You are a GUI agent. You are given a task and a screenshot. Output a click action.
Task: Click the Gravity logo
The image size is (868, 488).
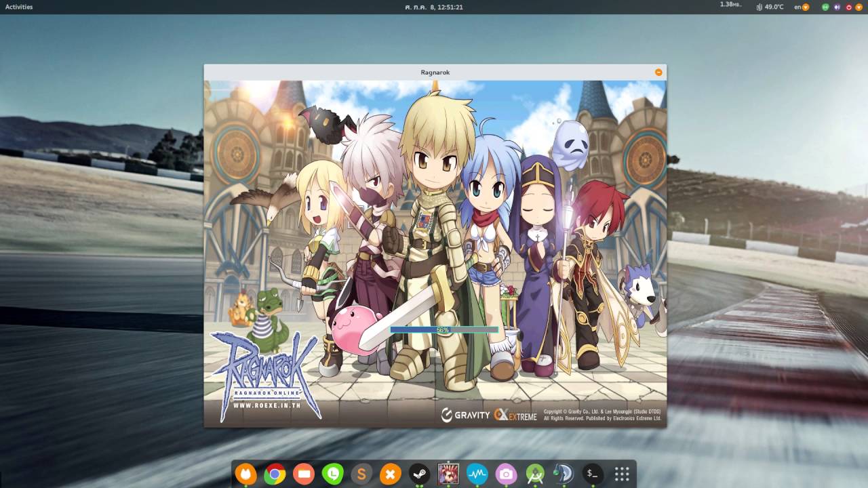pyautogui.click(x=465, y=415)
